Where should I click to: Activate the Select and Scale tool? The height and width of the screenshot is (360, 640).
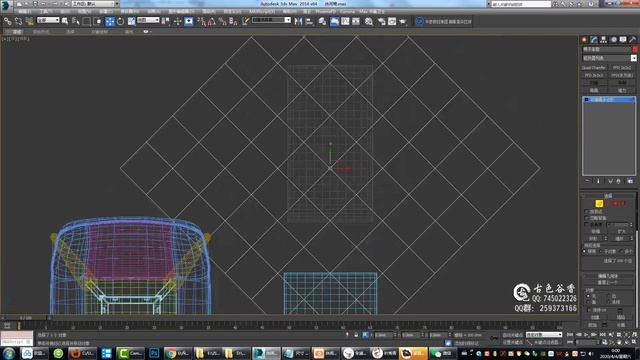131,21
